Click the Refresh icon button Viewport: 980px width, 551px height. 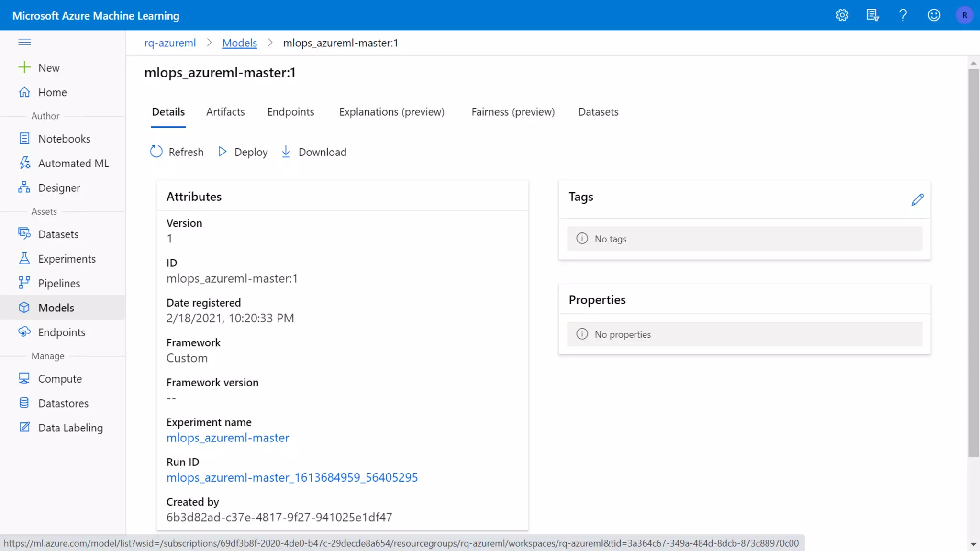(156, 152)
